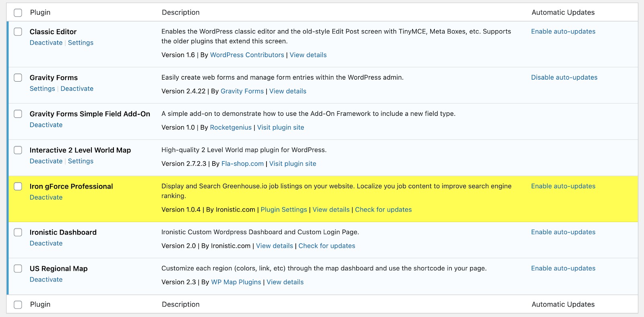Click the bold "Gravity Forms" plugin name
The width and height of the screenshot is (644, 317).
tap(54, 78)
